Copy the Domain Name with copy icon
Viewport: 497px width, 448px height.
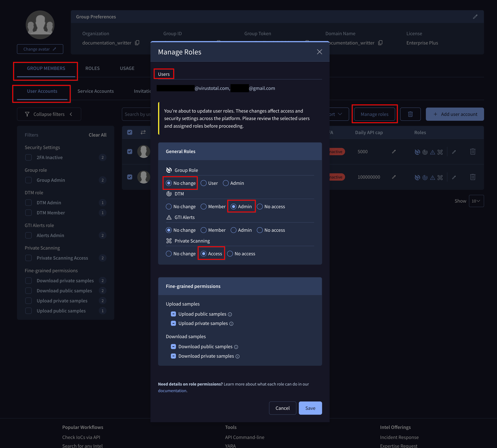(x=380, y=43)
